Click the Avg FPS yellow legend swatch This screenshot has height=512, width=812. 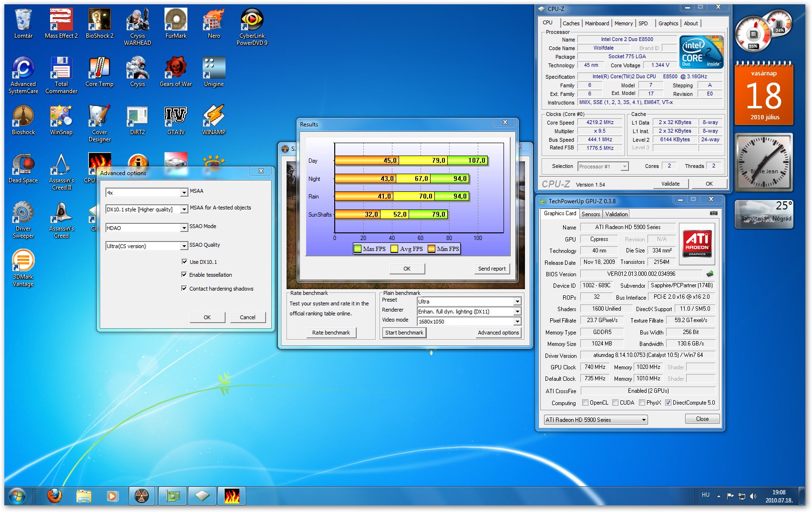(x=394, y=249)
